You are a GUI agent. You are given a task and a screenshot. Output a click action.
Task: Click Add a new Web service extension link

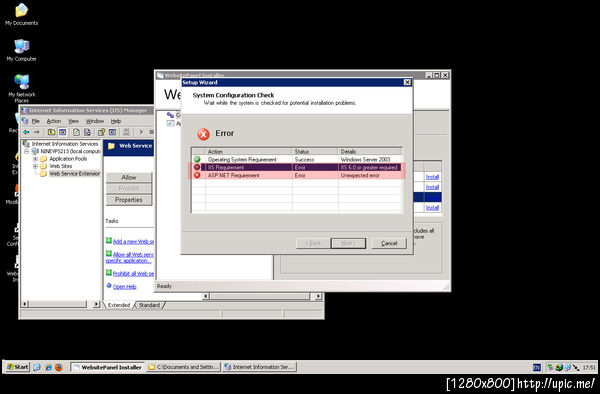[x=133, y=242]
